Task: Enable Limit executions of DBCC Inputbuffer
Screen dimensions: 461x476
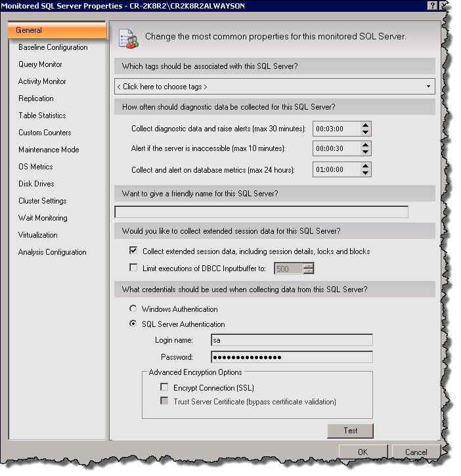Action: 133,267
